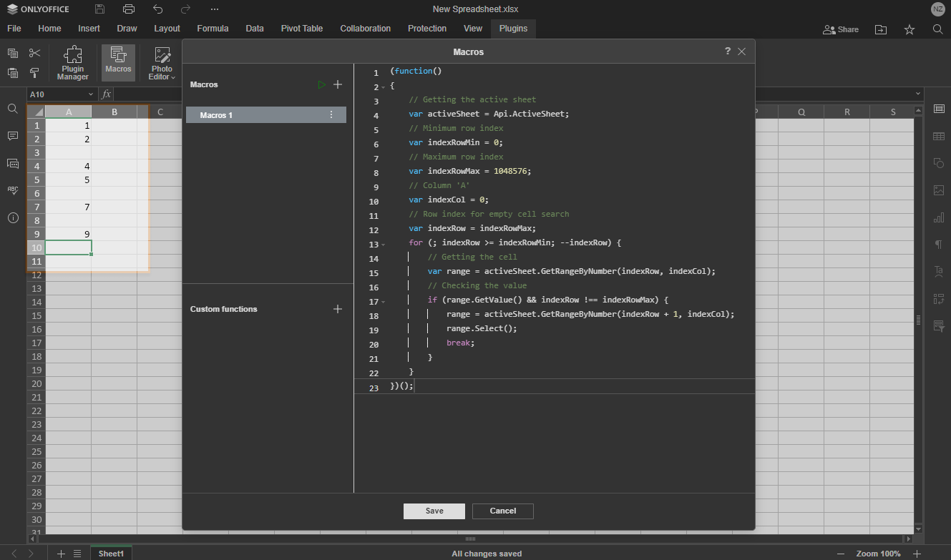Open the About info panel

(13, 218)
